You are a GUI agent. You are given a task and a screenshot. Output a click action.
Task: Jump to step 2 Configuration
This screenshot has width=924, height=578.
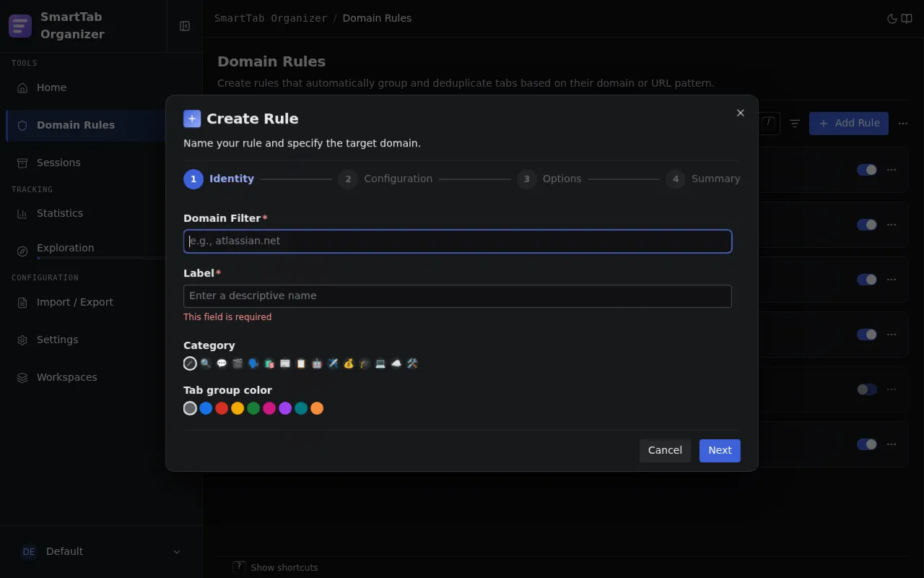pyautogui.click(x=385, y=179)
